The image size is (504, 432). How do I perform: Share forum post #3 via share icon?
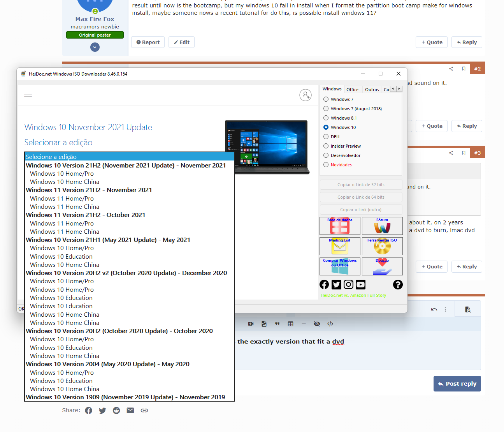pos(451,153)
